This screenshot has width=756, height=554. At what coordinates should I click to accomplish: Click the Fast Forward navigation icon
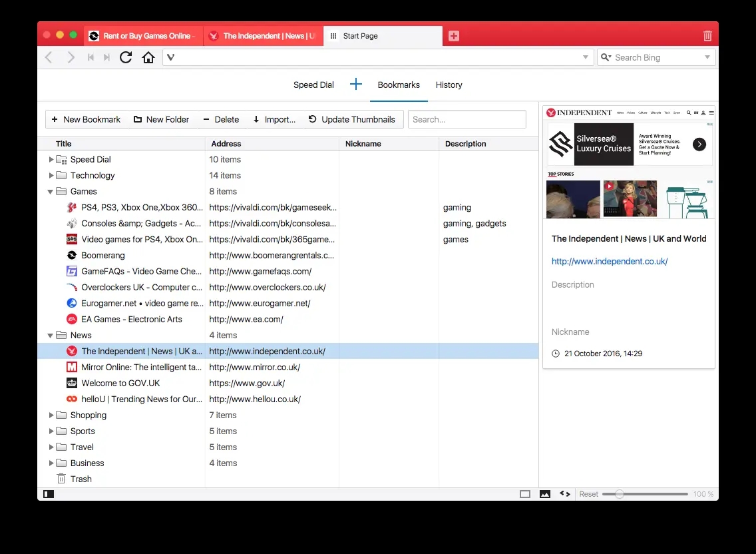pyautogui.click(x=106, y=57)
